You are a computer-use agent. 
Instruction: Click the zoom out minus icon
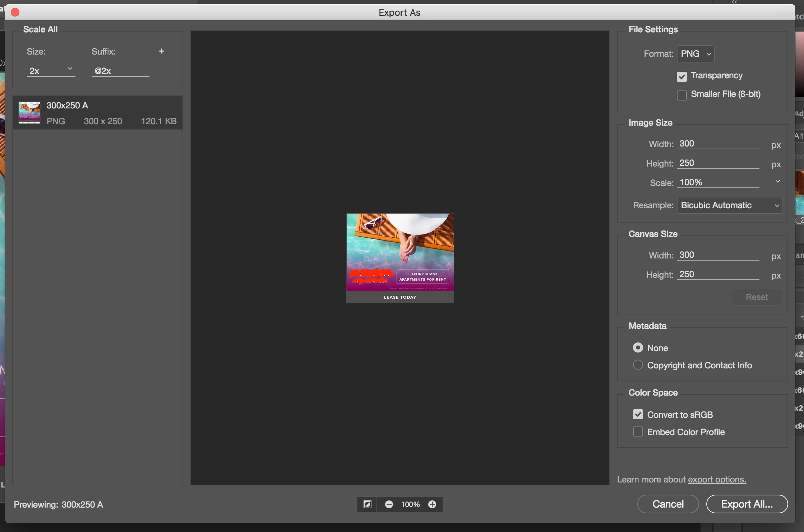(x=389, y=504)
